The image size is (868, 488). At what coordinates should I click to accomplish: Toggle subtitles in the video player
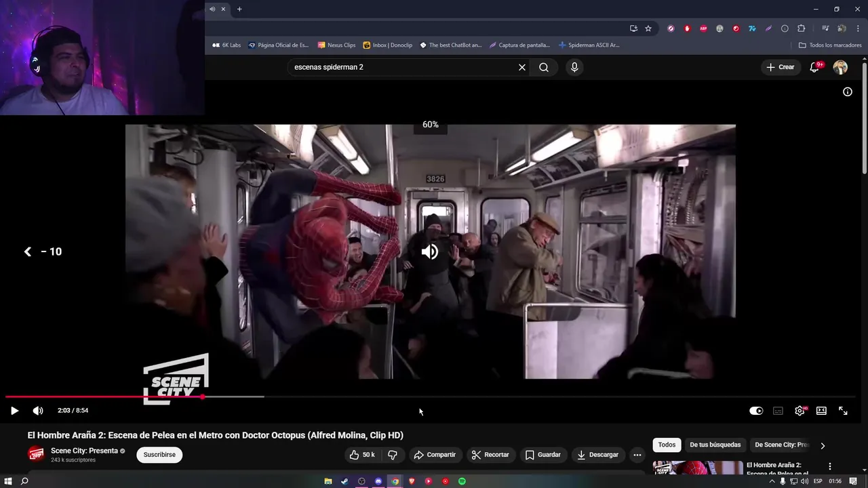778,411
